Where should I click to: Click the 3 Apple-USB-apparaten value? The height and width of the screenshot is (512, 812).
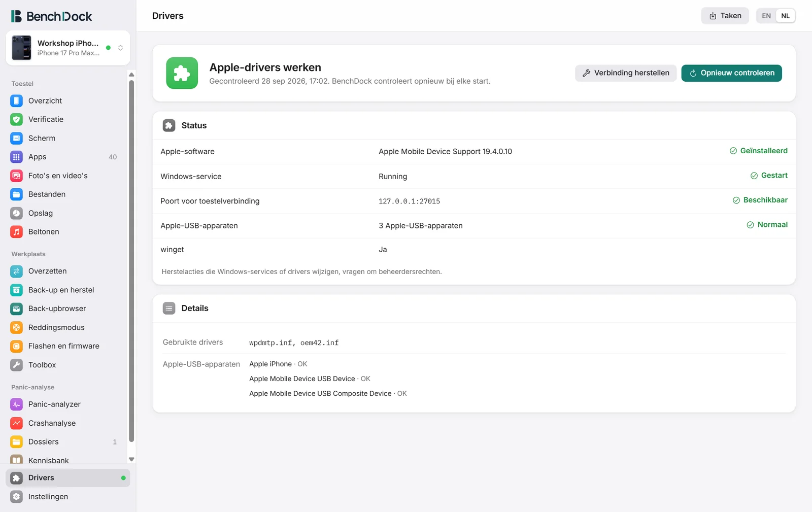[x=420, y=226]
